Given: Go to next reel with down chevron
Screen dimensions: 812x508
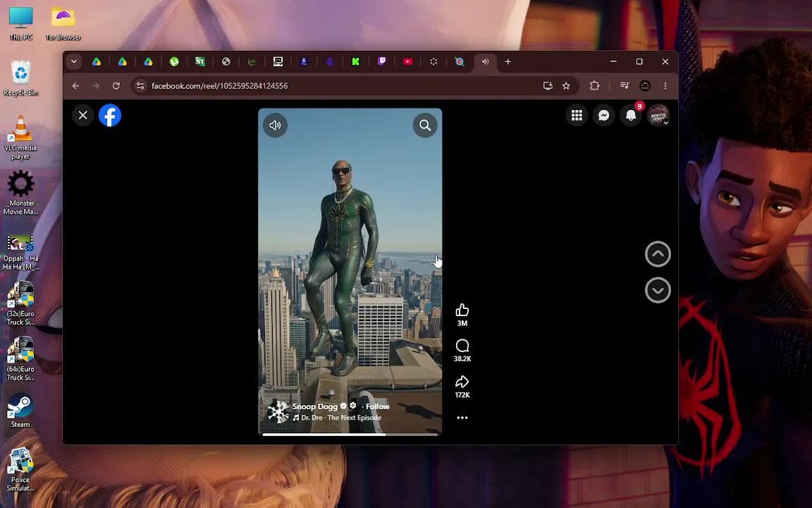Looking at the screenshot, I should click(658, 290).
